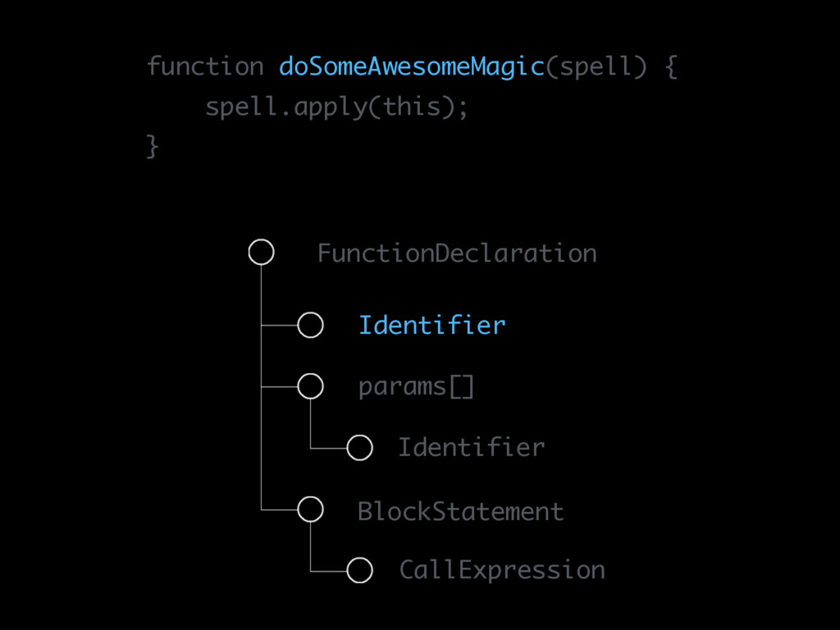Image resolution: width=840 pixels, height=630 pixels.
Task: Click the closing curly brace of function
Action: (152, 146)
